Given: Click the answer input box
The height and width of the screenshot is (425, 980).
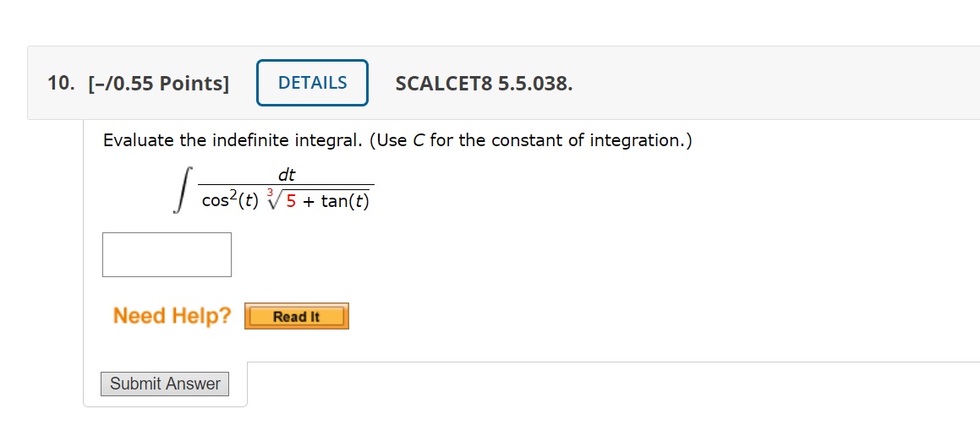Looking at the screenshot, I should tap(167, 254).
